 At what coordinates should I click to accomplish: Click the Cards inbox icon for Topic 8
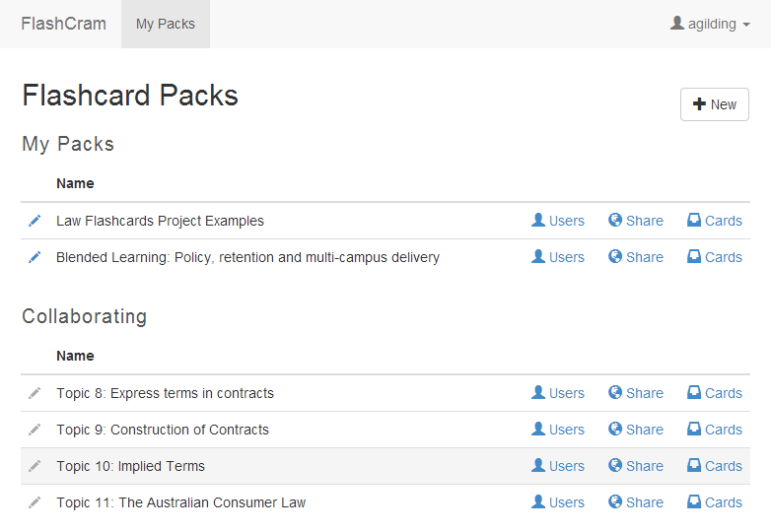694,393
